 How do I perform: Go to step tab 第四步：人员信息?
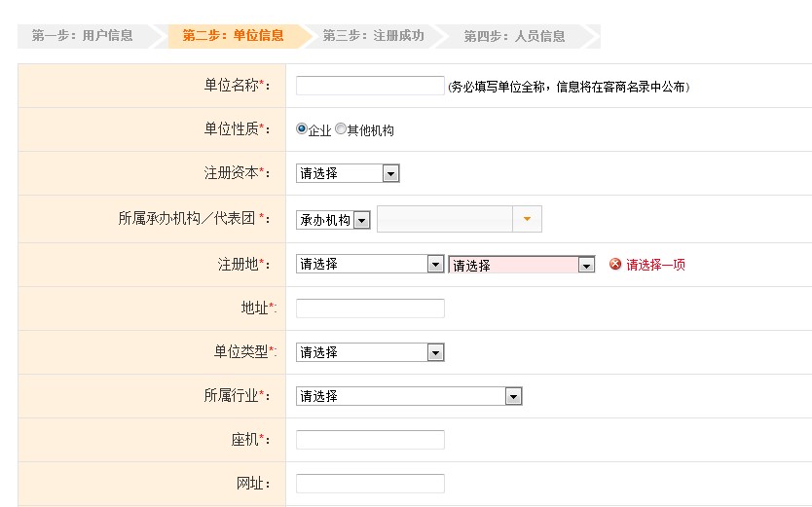click(x=514, y=36)
